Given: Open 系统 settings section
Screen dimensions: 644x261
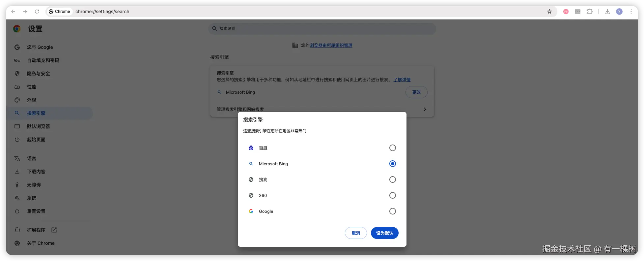Looking at the screenshot, I should click(x=49, y=198).
